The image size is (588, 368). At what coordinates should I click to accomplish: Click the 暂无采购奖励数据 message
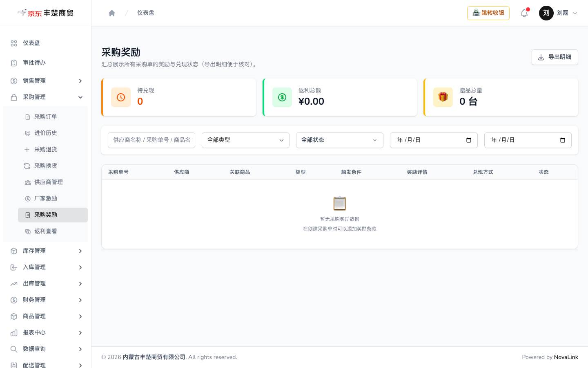pyautogui.click(x=340, y=219)
